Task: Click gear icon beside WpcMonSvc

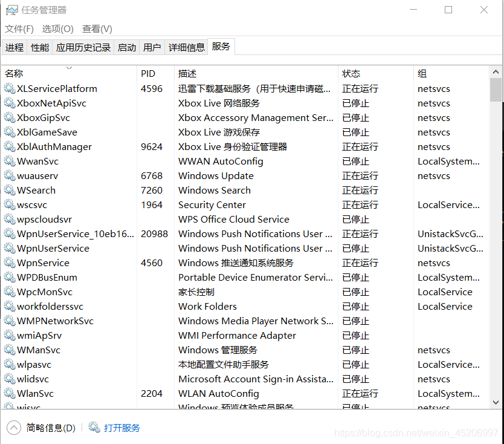Action: click(10, 292)
